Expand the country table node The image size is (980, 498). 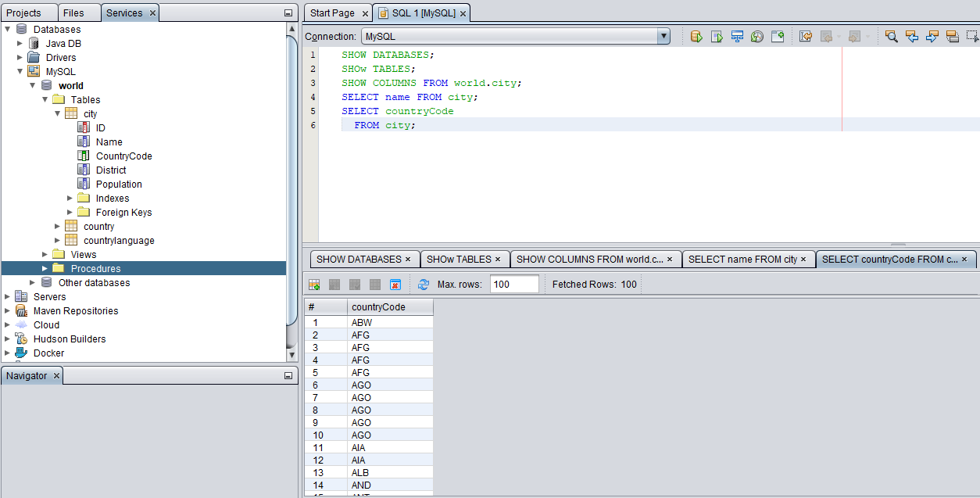56,226
